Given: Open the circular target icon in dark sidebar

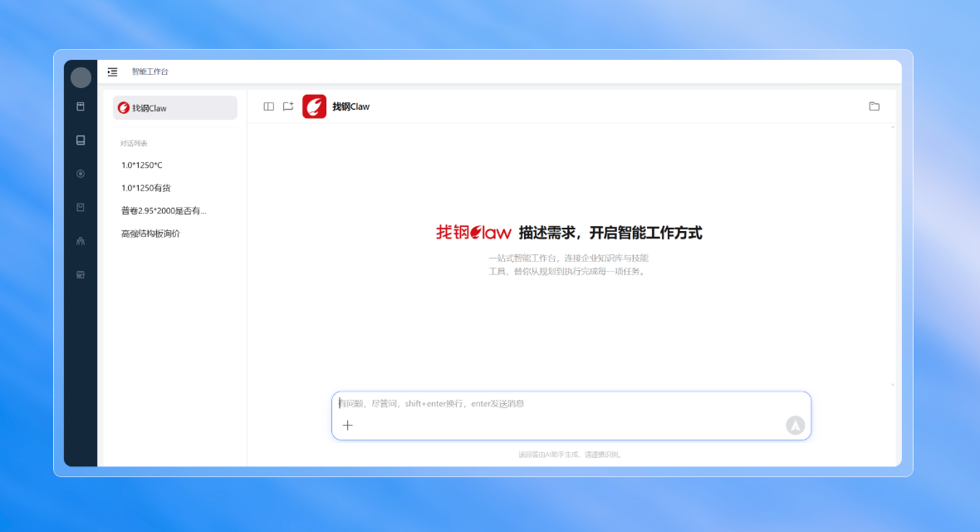Looking at the screenshot, I should pos(81,174).
